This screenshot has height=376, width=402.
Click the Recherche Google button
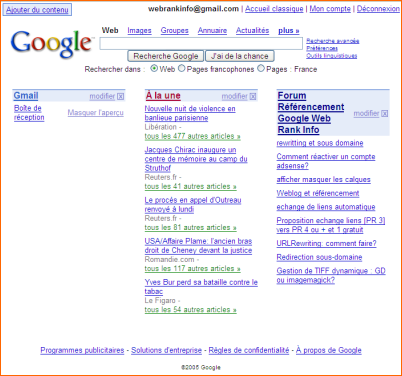pyautogui.click(x=165, y=56)
